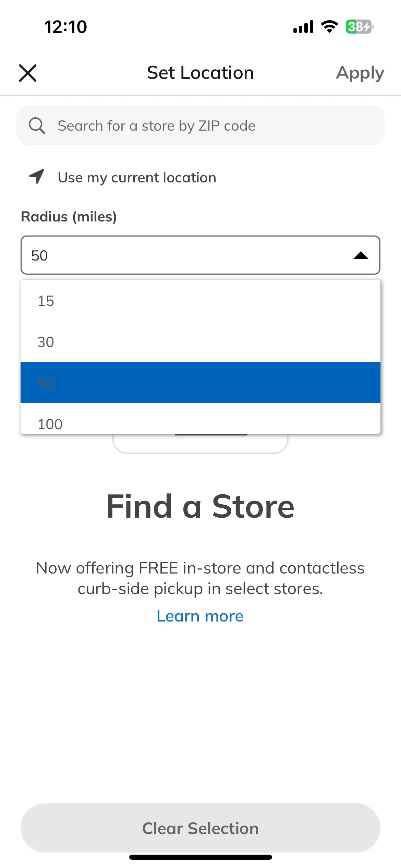Screen dimensions: 401x868
Task: Tap Use my current location
Action: click(x=137, y=178)
